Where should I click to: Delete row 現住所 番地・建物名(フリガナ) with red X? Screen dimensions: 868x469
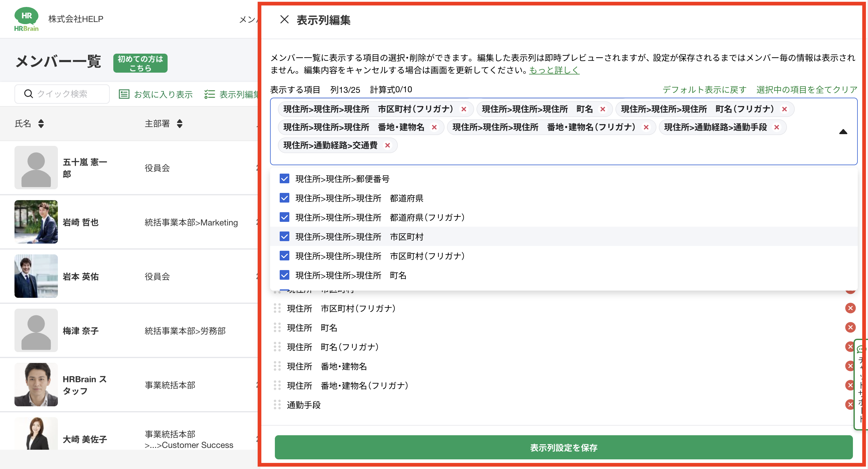point(850,385)
